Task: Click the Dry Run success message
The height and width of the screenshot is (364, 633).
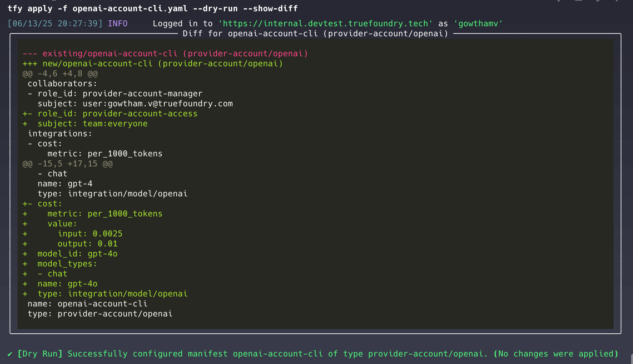Action: [313, 354]
